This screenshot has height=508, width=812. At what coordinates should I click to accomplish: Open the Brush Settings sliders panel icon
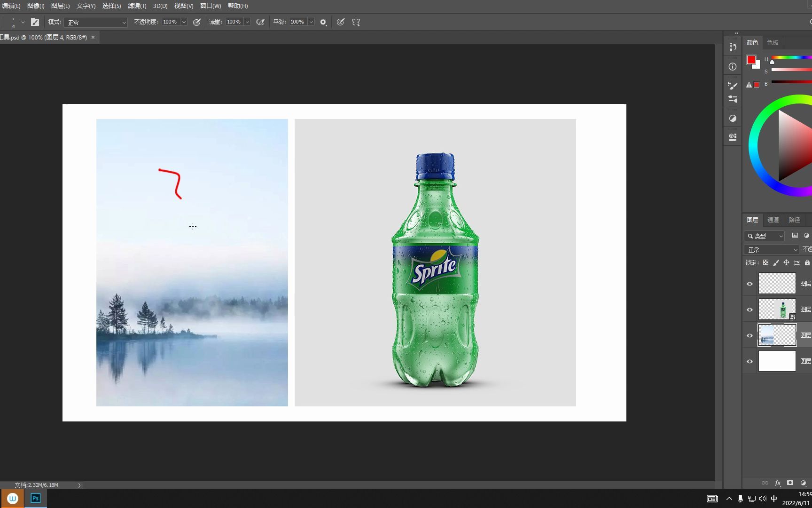pos(733,99)
